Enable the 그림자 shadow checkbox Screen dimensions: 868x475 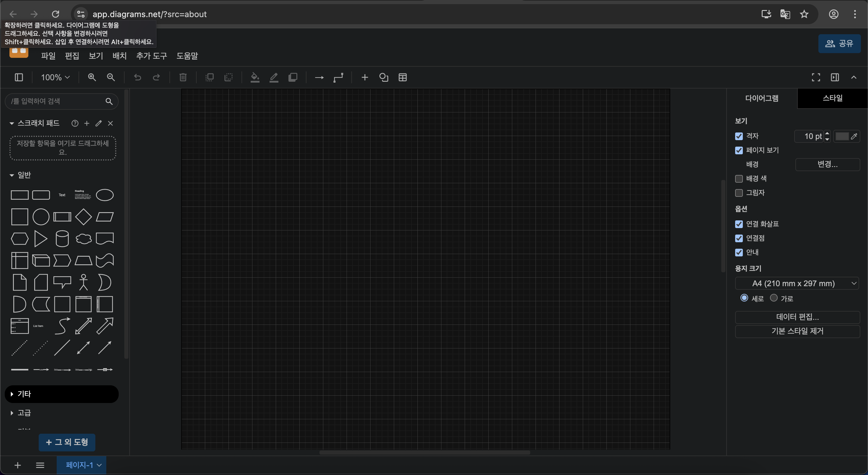(739, 193)
